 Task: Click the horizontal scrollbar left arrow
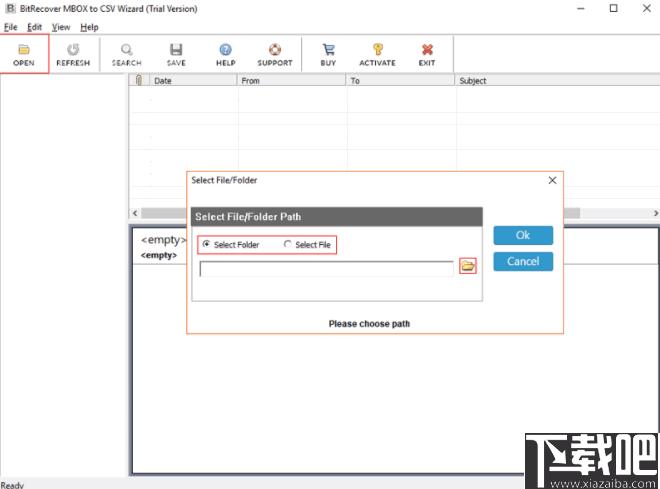pyautogui.click(x=135, y=213)
